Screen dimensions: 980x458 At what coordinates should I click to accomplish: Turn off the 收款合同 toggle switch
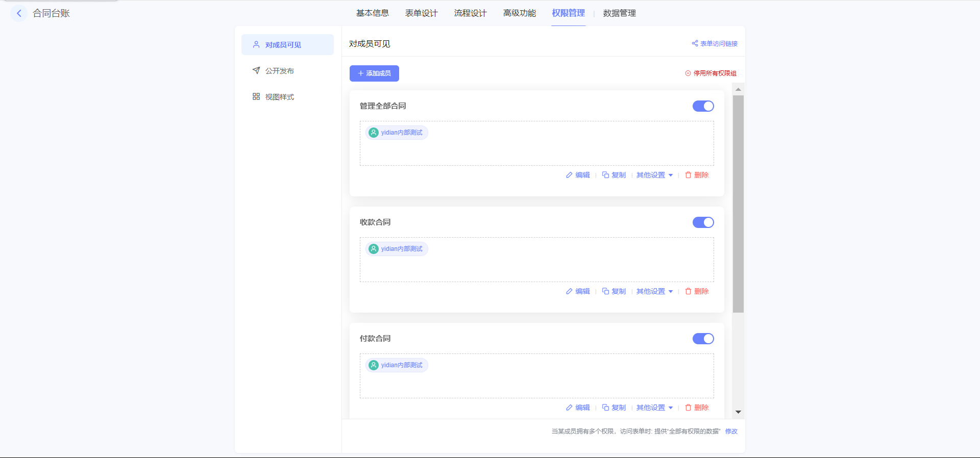click(x=703, y=222)
